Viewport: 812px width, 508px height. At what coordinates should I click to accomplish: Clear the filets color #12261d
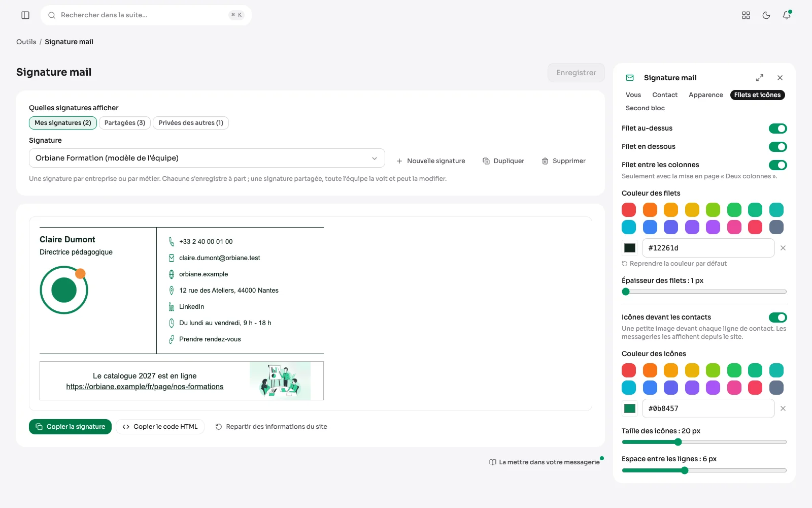click(783, 248)
